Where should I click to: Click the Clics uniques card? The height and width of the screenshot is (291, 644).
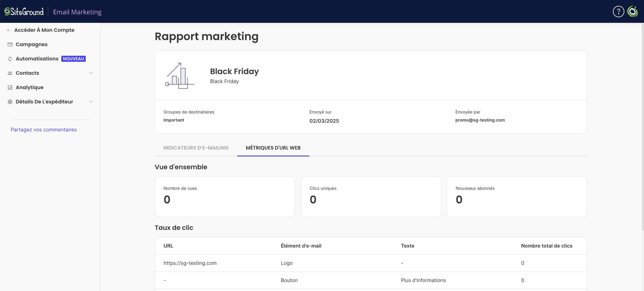(x=371, y=197)
